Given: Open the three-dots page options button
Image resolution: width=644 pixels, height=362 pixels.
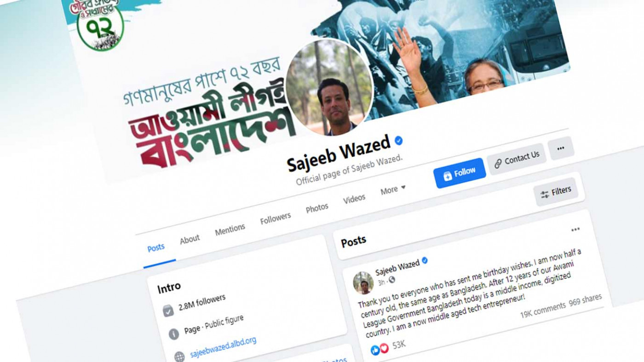Looking at the screenshot, I should coord(561,148).
